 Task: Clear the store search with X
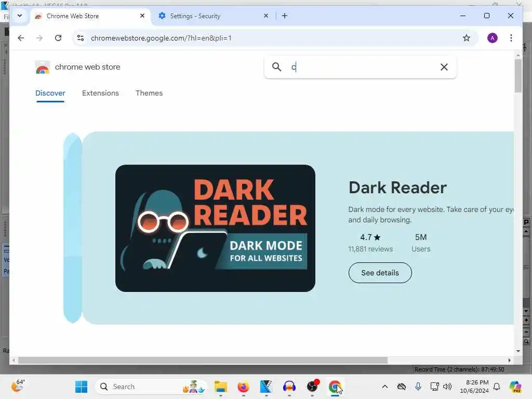pos(444,67)
